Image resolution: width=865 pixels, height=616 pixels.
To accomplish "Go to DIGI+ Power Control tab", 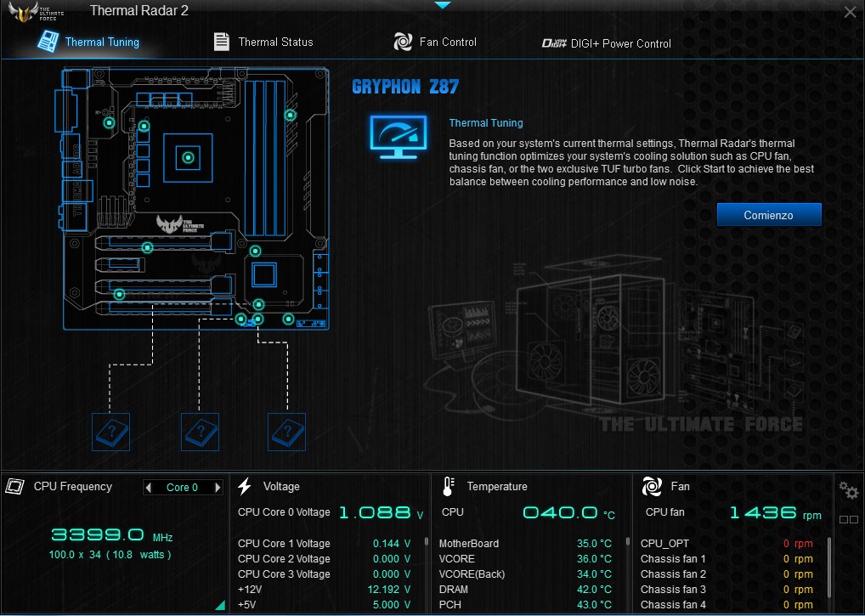I will (607, 43).
